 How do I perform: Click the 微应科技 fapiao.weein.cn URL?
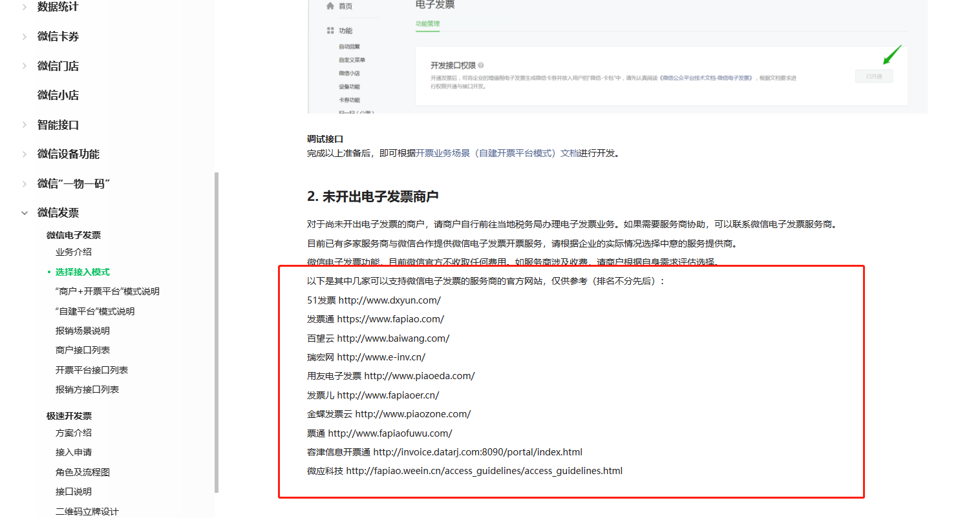484,471
